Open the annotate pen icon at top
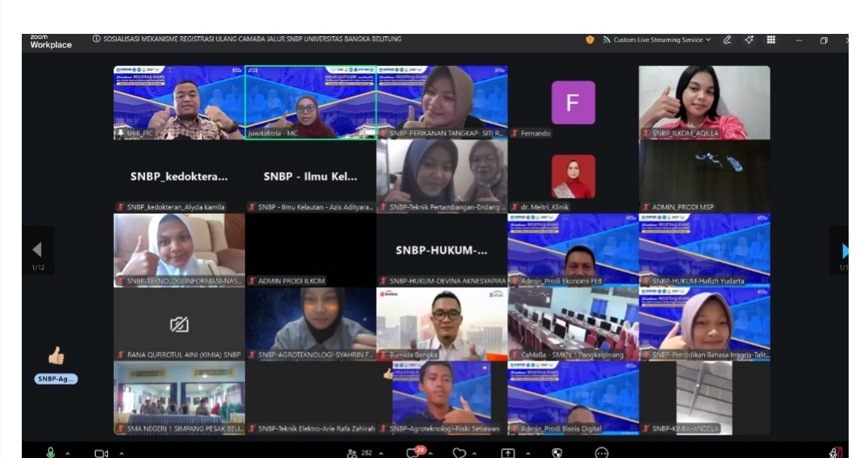This screenshot has height=458, width=868. [x=728, y=40]
